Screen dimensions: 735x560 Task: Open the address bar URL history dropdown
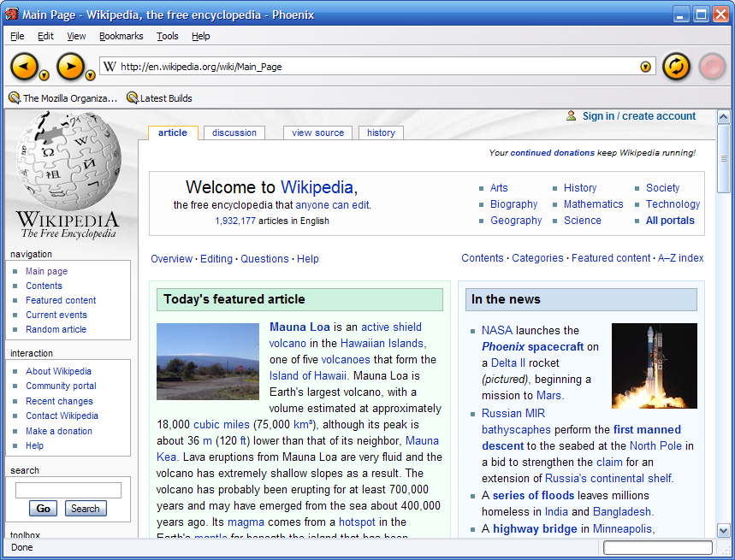point(645,67)
